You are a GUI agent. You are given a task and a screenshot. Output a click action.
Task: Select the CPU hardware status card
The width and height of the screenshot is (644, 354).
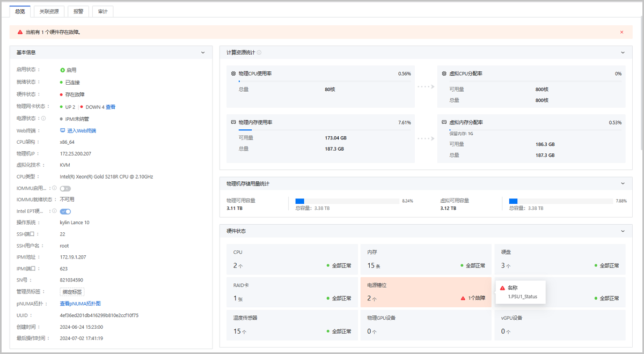point(292,259)
